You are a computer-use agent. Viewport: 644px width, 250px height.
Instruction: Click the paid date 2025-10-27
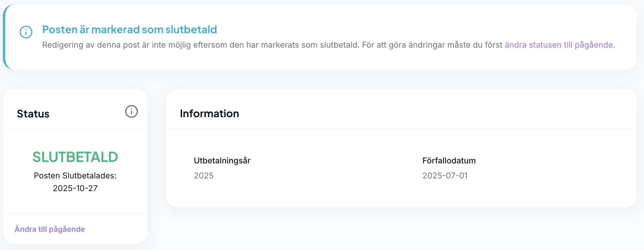(x=75, y=188)
